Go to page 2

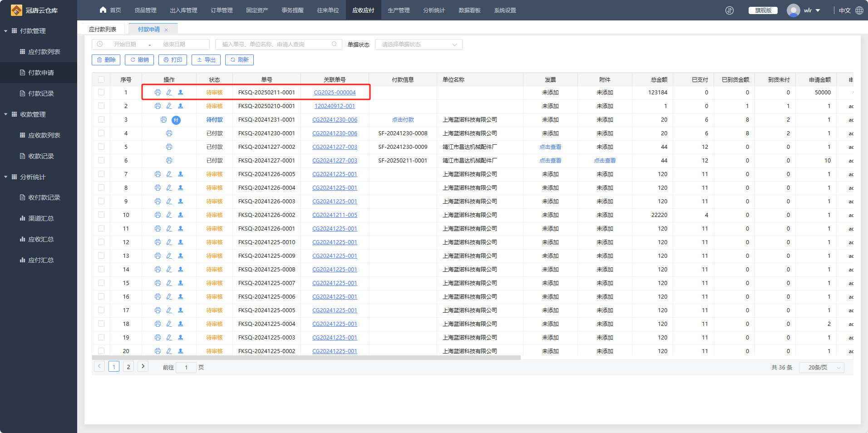(x=128, y=367)
